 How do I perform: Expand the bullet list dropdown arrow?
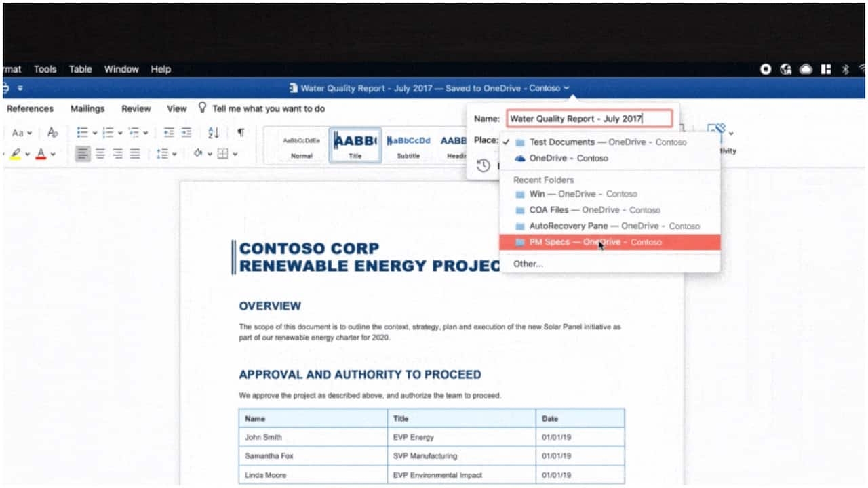[94, 134]
